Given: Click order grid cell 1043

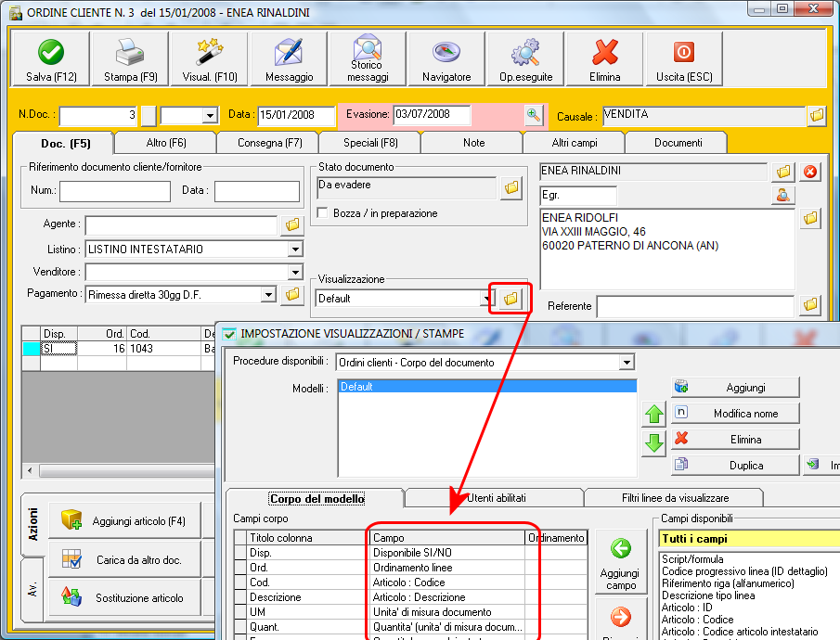Looking at the screenshot, I should point(163,349).
